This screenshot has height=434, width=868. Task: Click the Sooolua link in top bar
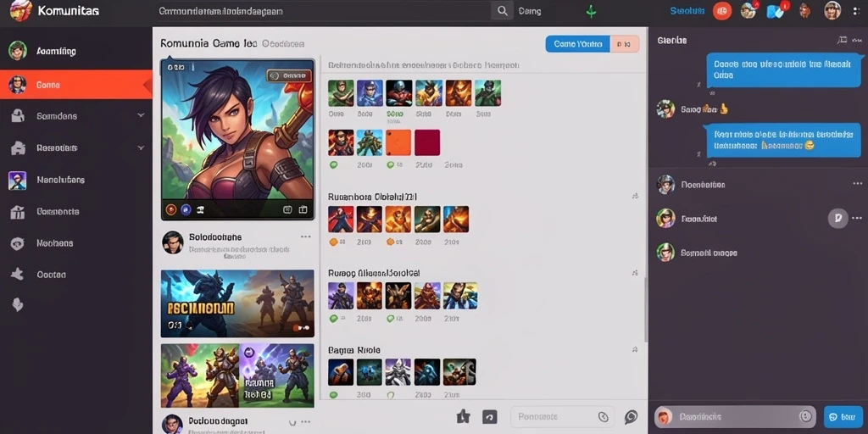pos(687,11)
